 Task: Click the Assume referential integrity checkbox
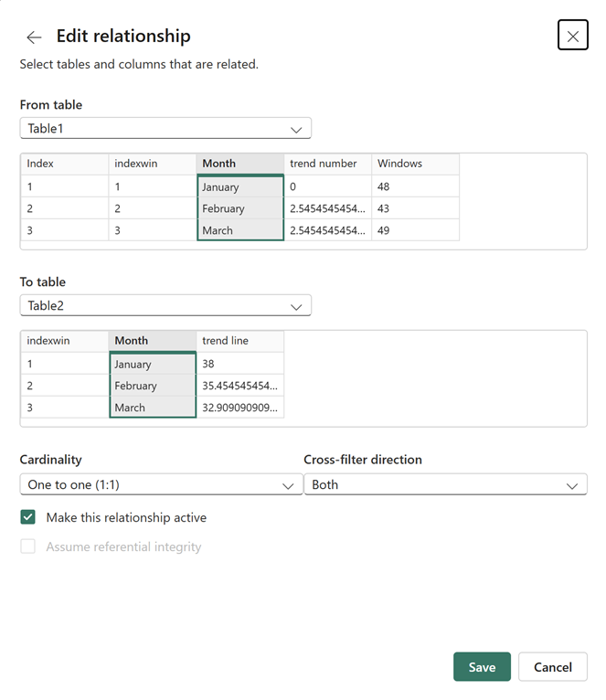pyautogui.click(x=28, y=546)
